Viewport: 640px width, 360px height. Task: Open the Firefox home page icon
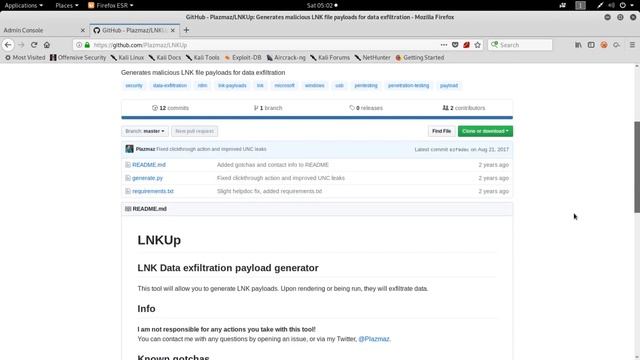[x=47, y=45]
